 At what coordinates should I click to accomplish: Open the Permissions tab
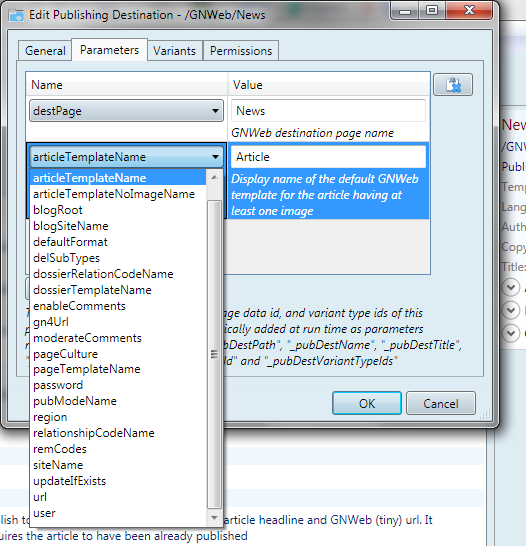pyautogui.click(x=241, y=51)
